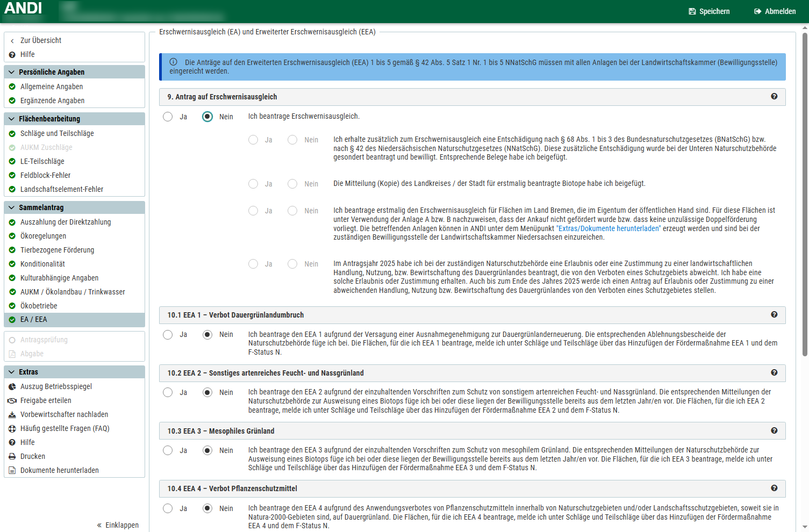Go to Ökoregelungen in the sidebar
This screenshot has height=532, width=809.
click(43, 236)
